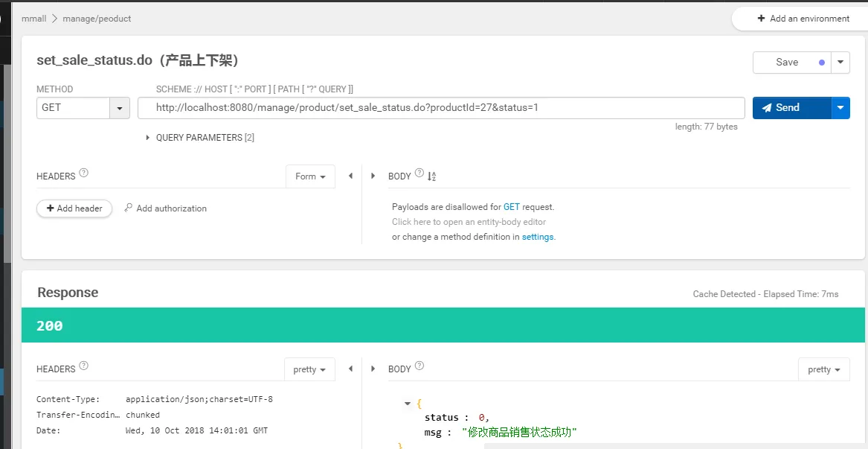Viewport: 868px width, 449px height.
Task: Click the msg string value in response
Action: coord(519,432)
